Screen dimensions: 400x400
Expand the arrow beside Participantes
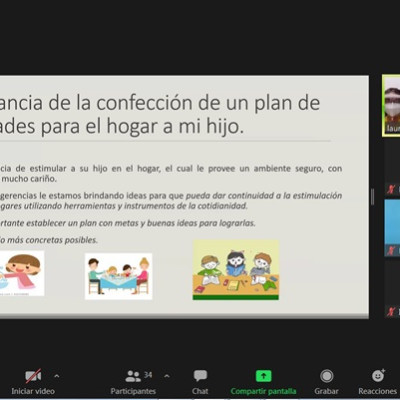pos(167,376)
